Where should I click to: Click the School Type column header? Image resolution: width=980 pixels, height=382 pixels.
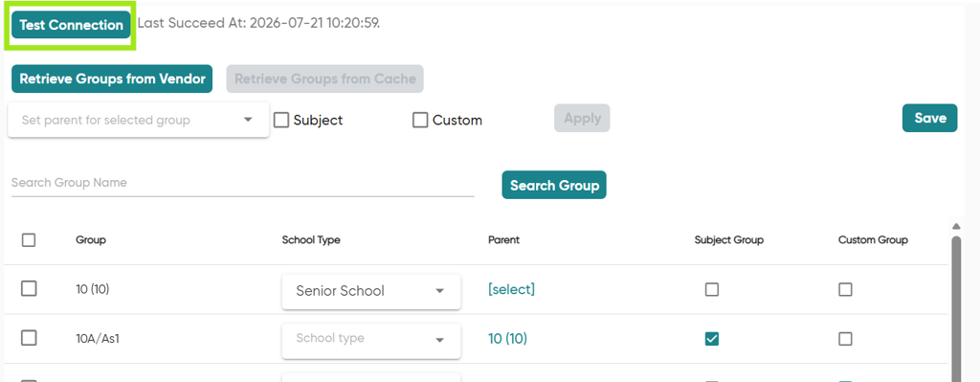point(311,240)
